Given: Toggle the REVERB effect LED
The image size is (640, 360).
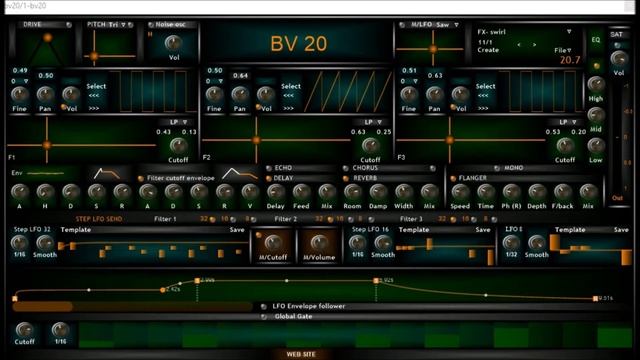Looking at the screenshot, I should coord(346,178).
